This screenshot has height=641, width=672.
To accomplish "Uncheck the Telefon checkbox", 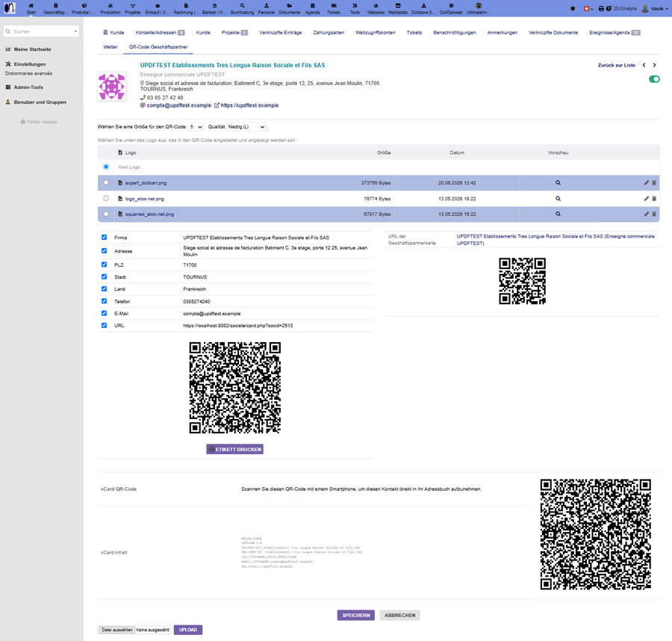I will pos(104,301).
